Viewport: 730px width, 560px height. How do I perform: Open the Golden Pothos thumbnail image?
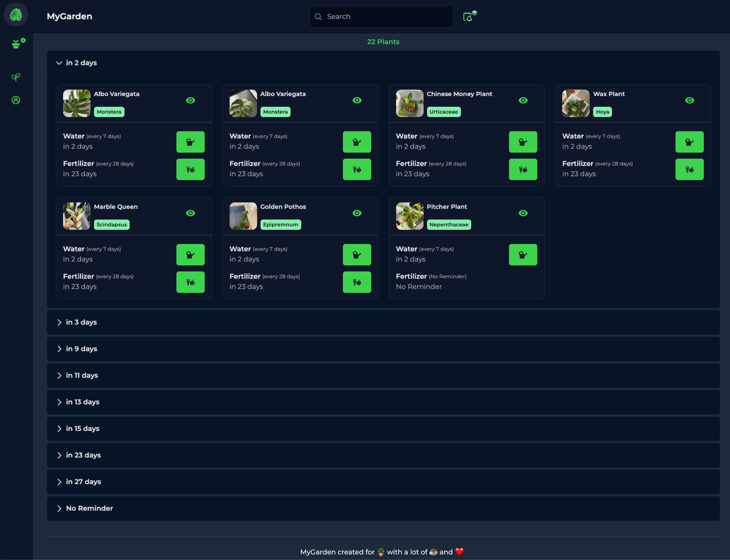point(243,216)
